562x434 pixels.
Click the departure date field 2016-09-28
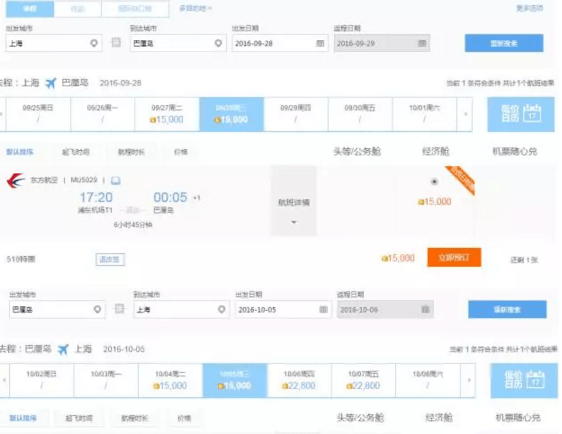[280, 43]
